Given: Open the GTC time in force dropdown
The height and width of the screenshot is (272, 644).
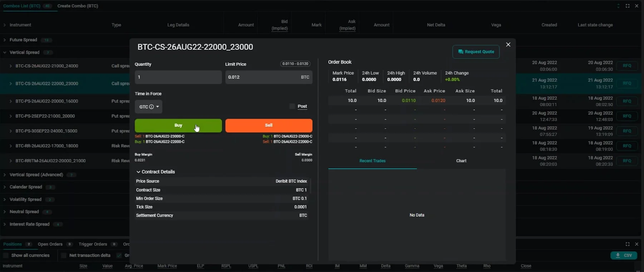Looking at the screenshot, I should pos(148,107).
